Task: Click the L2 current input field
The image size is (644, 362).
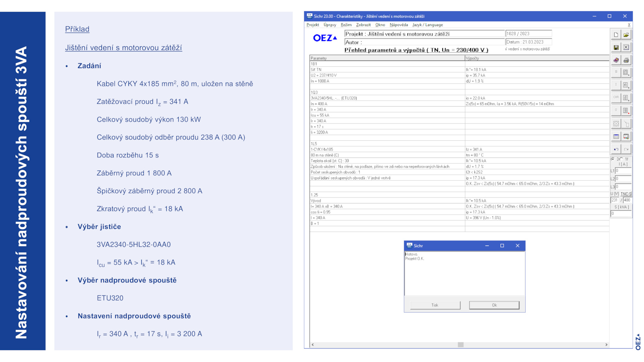Action: 623,179
